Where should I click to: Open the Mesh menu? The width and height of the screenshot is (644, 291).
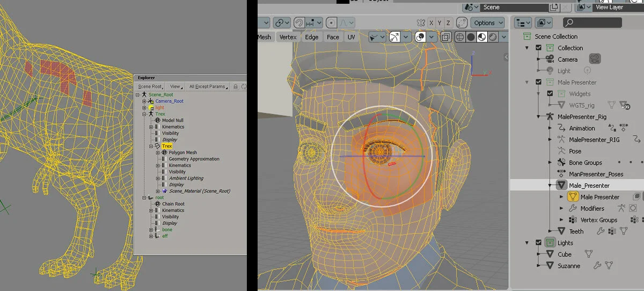[265, 37]
